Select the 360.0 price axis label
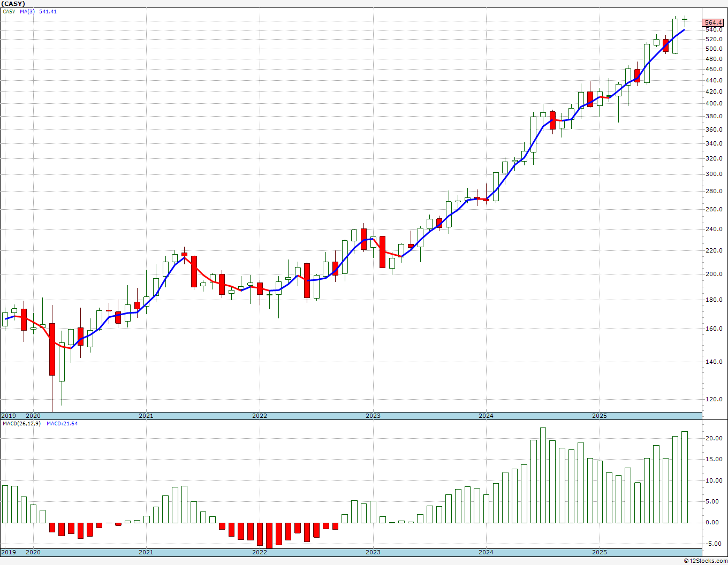Image resolution: width=728 pixels, height=565 pixels. pos(713,129)
